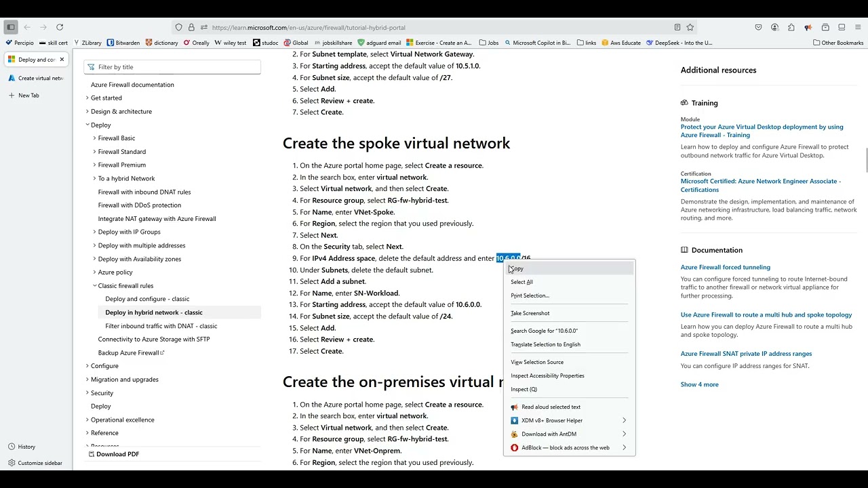This screenshot has width=868, height=488.
Task: Choose Read aloud selected text
Action: [569, 407]
